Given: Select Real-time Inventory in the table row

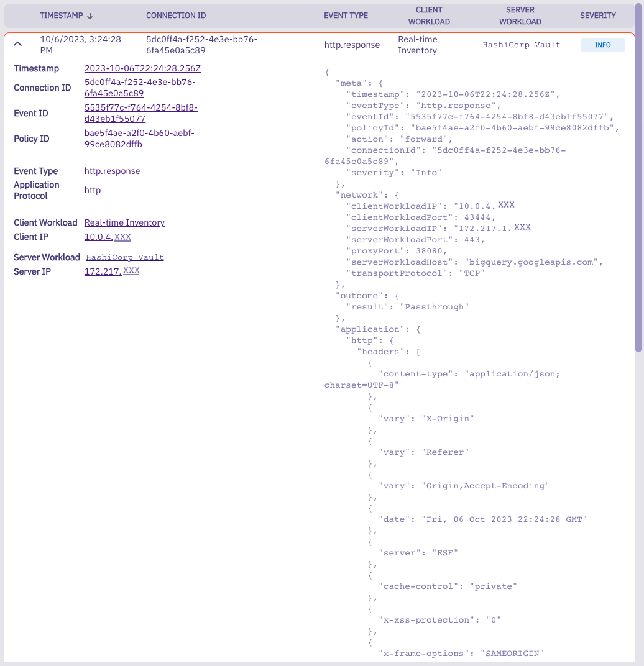Looking at the screenshot, I should coord(417,44).
